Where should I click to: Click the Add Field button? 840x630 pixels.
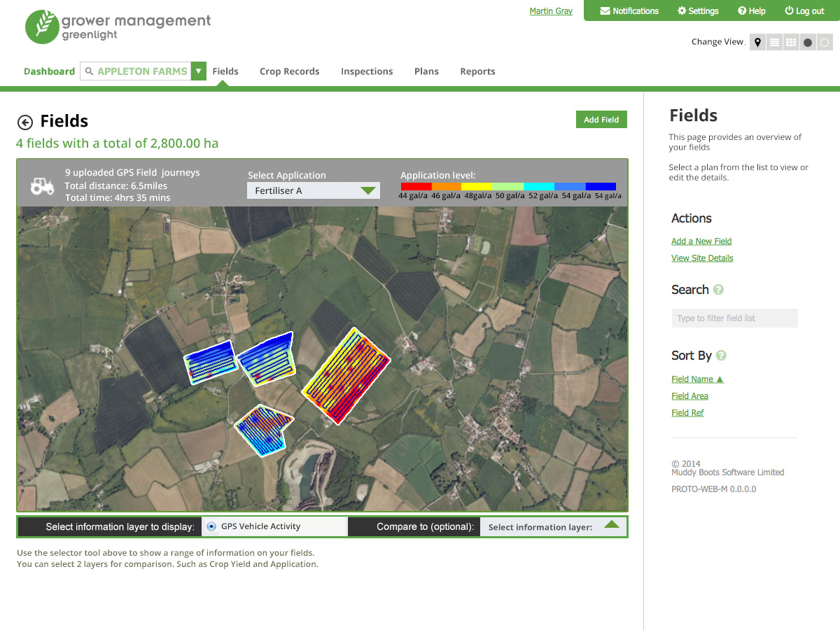[x=601, y=119]
